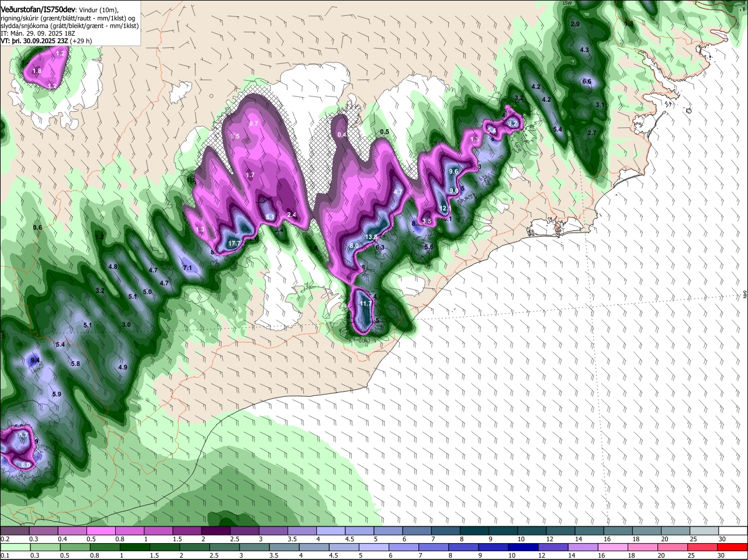Viewport: 748px width, 560px height.
Task: Select the slydda/snjókoma legend description line
Action: click(x=70, y=26)
